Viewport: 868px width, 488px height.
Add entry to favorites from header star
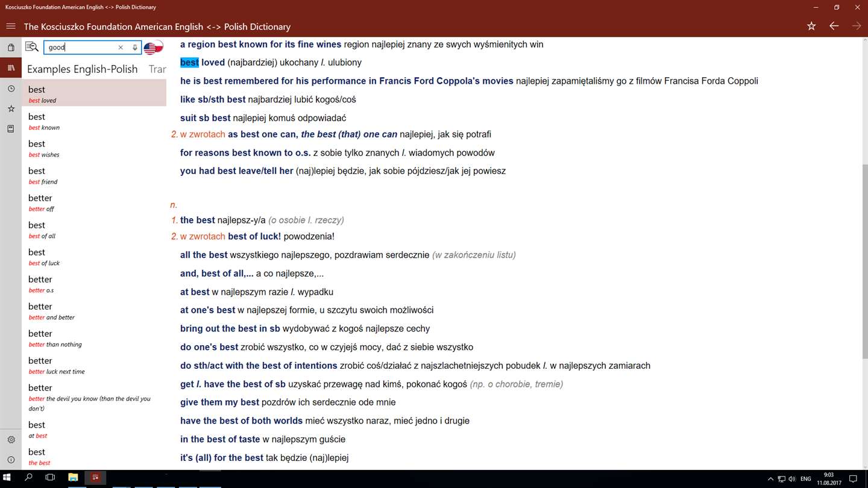point(811,27)
